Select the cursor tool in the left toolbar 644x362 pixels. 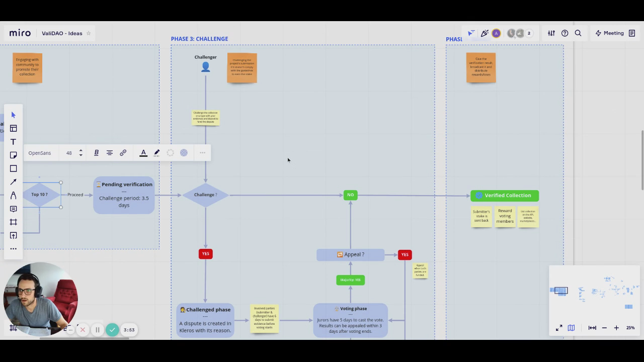click(x=14, y=115)
